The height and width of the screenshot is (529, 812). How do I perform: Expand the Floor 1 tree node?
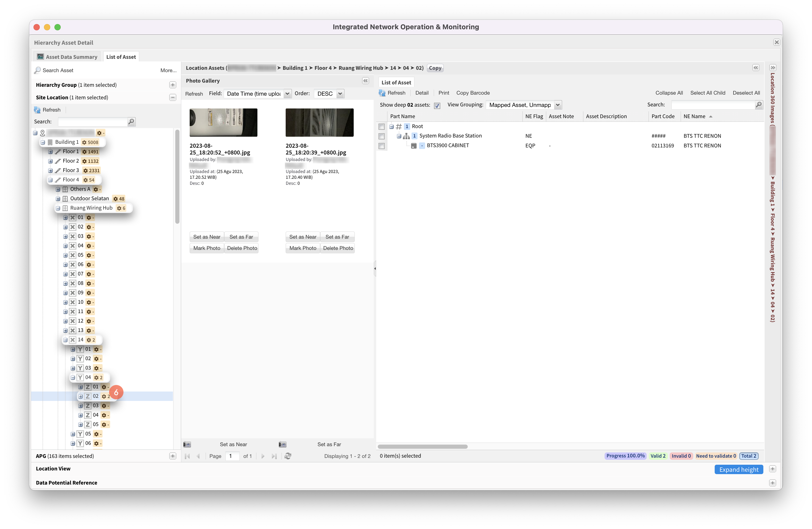50,152
